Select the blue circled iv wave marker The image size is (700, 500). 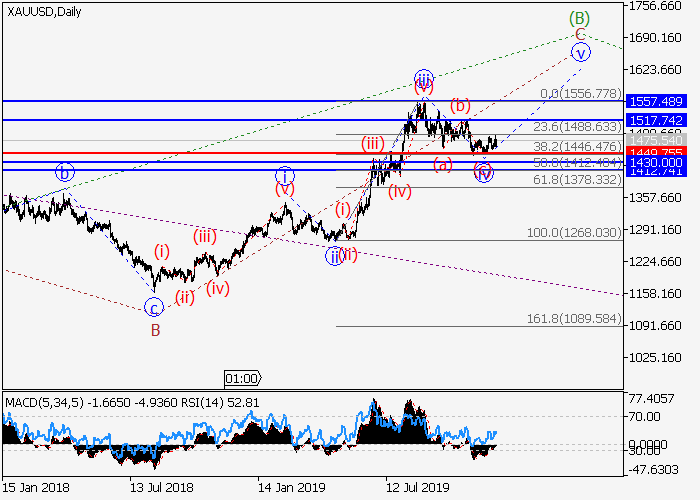point(484,173)
